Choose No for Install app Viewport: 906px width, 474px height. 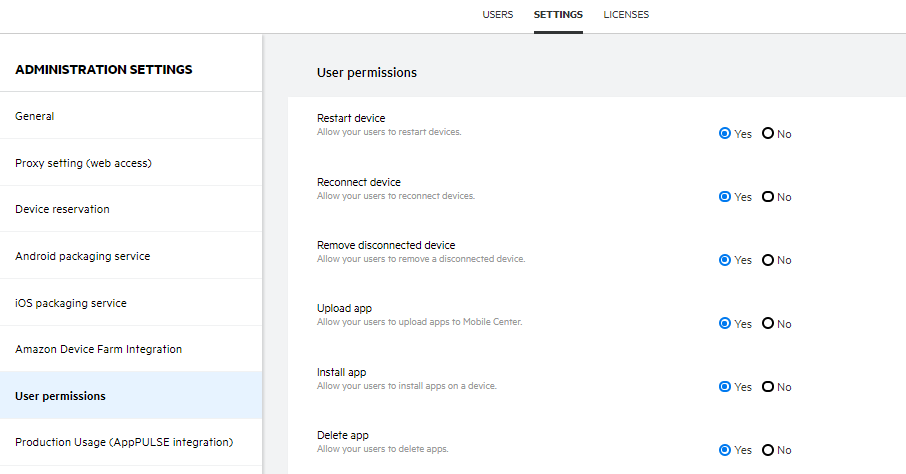[x=768, y=387]
